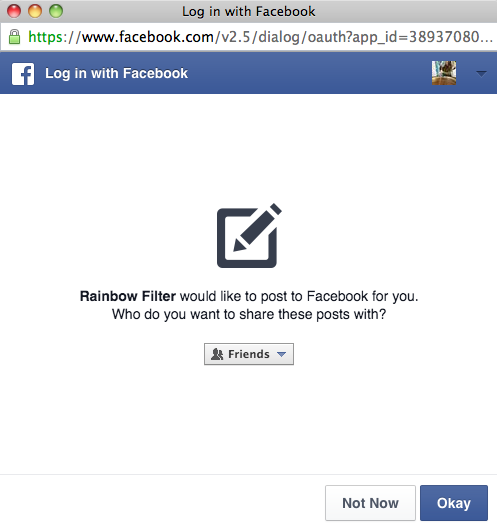Minimize the window with the yellow button
This screenshot has height=530, width=497.
pos(35,11)
